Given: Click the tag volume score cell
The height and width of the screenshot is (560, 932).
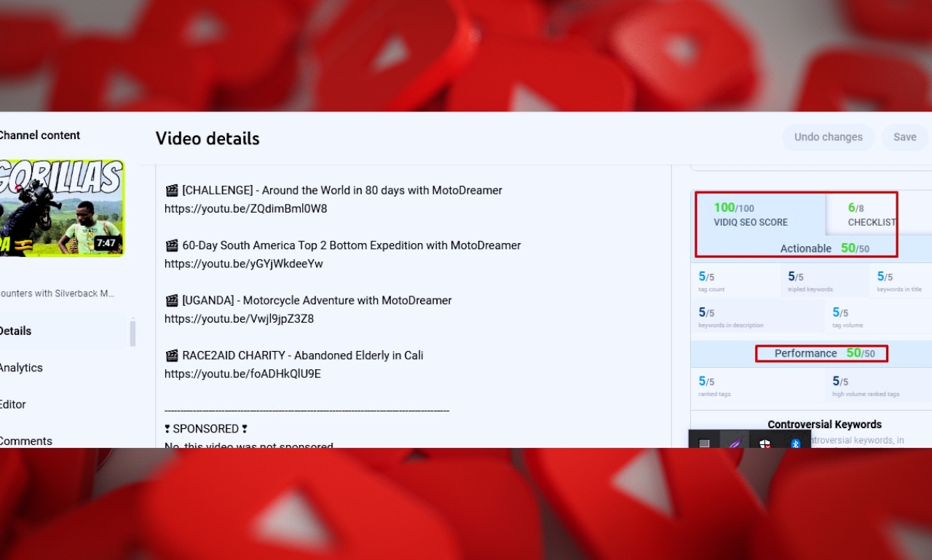Looking at the screenshot, I should (x=879, y=317).
